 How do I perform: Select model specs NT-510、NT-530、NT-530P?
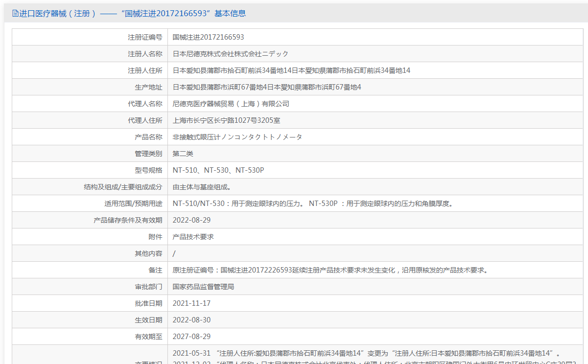click(218, 170)
